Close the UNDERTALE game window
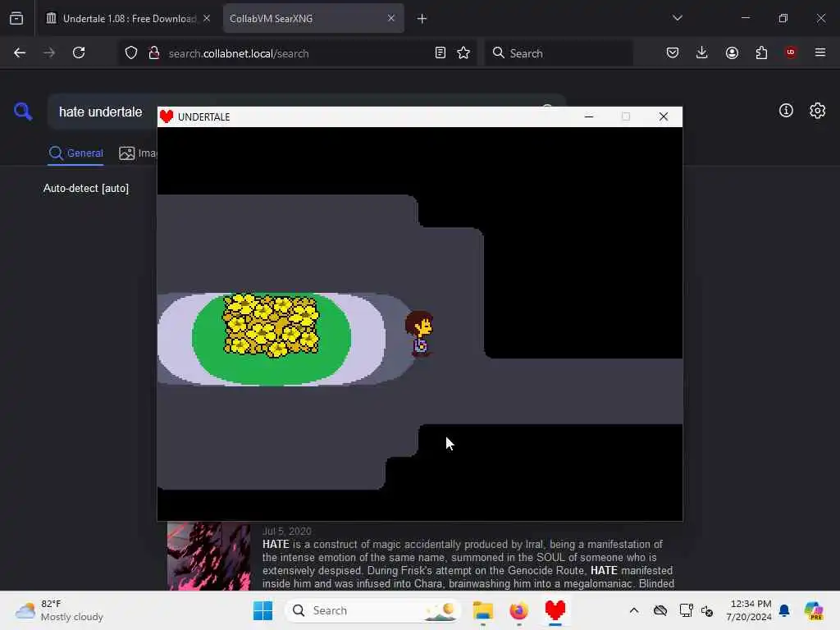840x630 pixels. tap(663, 116)
